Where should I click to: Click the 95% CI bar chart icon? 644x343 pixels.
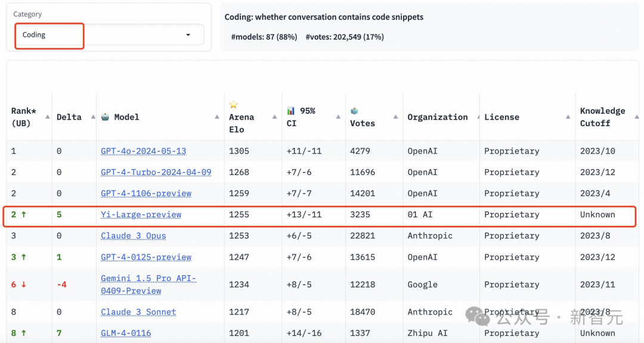[291, 111]
